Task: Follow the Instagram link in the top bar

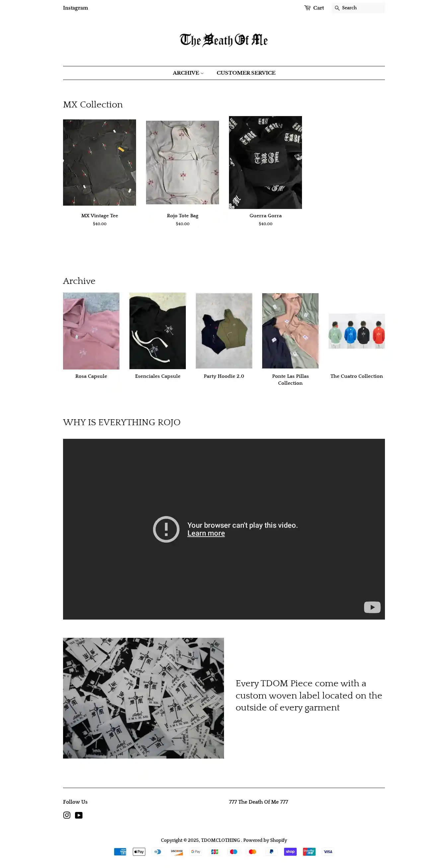Action: [76, 8]
